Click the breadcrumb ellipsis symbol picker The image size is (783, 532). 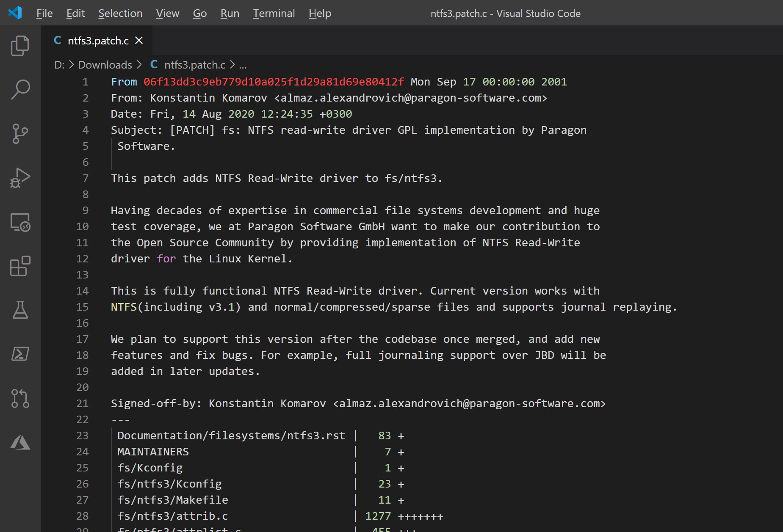[243, 65]
